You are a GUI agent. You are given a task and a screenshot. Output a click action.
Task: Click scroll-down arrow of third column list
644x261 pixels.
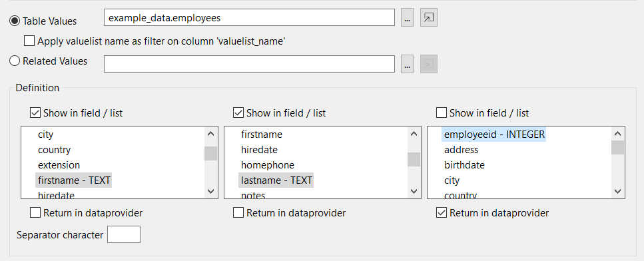coord(617,191)
